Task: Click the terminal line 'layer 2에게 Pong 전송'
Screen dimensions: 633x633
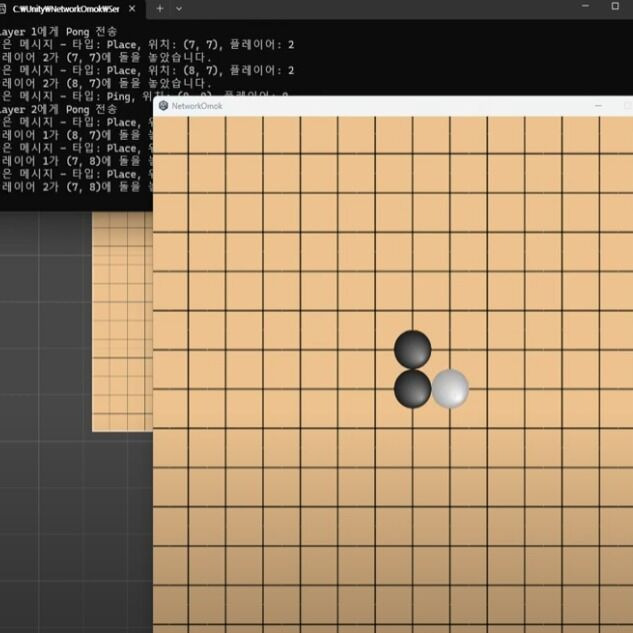Action: [x=58, y=109]
